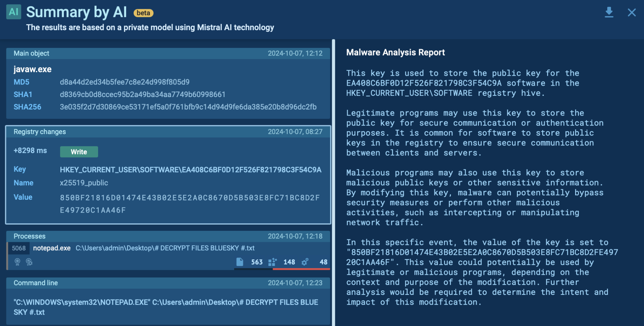
Task: Select the registry value 850BF21816D0…
Action: pyautogui.click(x=190, y=204)
